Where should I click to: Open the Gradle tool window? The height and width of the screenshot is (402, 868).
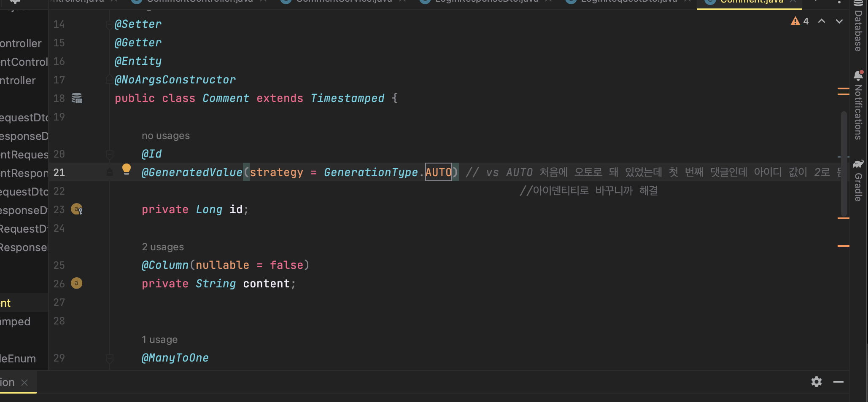tap(858, 180)
